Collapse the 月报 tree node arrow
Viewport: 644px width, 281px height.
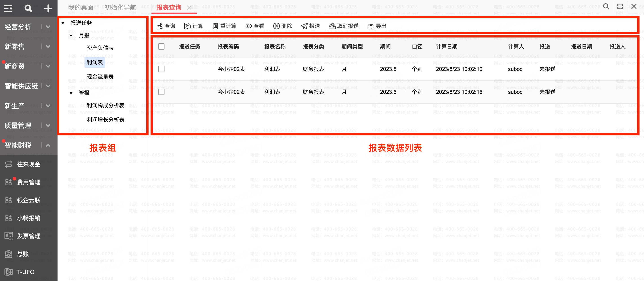[71, 36]
